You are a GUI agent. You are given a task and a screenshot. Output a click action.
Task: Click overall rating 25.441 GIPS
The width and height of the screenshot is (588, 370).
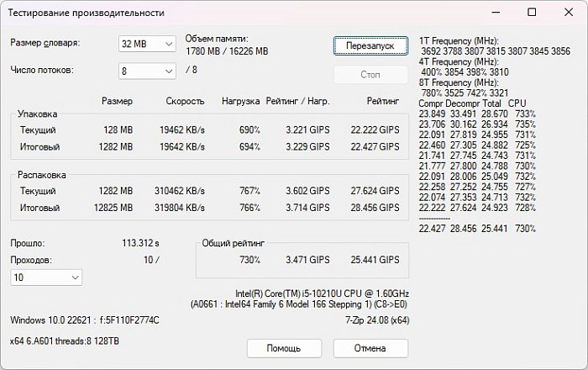(375, 260)
